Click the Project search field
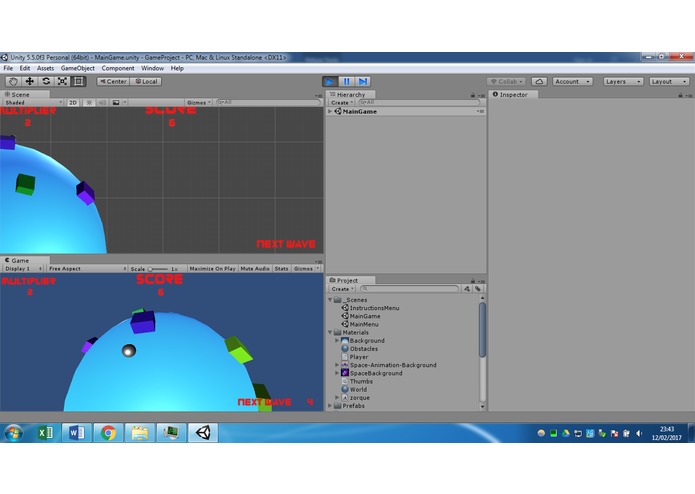 (x=410, y=289)
